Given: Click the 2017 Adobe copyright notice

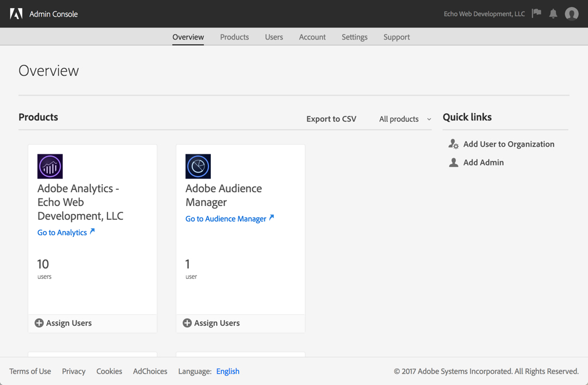Looking at the screenshot, I should (486, 371).
